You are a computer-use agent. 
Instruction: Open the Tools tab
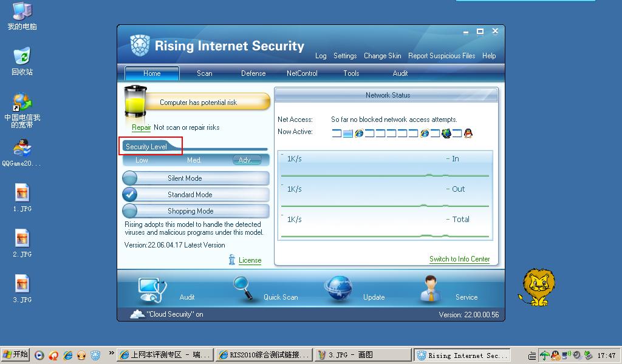tap(351, 73)
